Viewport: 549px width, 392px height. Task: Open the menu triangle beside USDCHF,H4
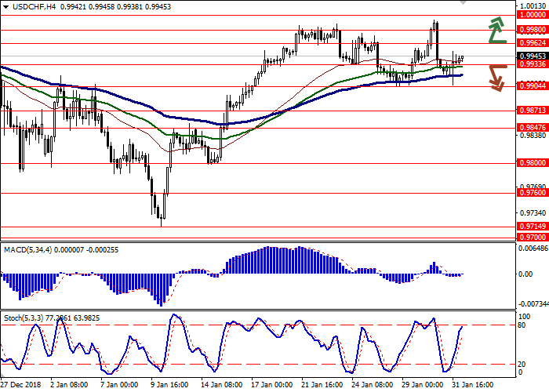click(5, 7)
